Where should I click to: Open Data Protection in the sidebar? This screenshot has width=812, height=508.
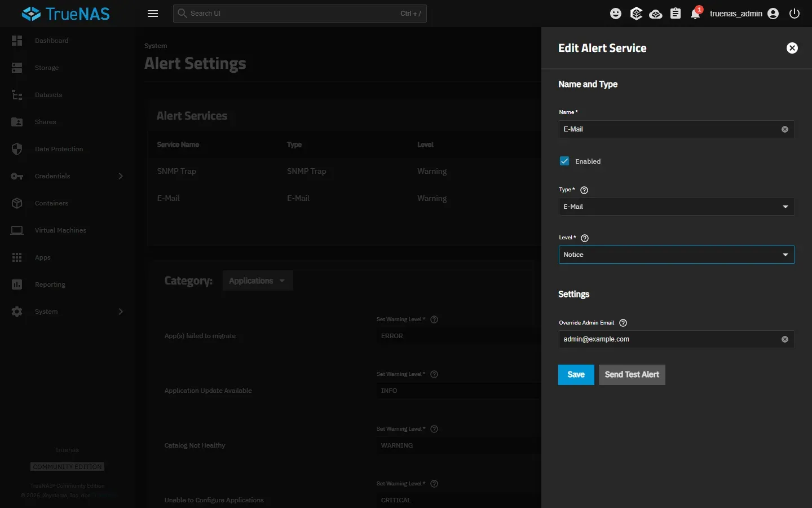coord(68,149)
